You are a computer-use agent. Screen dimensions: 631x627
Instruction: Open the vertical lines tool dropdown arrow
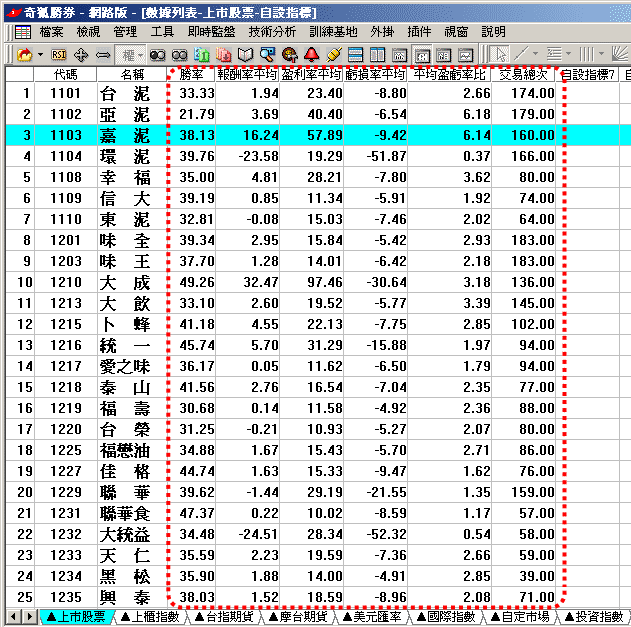coord(601,54)
